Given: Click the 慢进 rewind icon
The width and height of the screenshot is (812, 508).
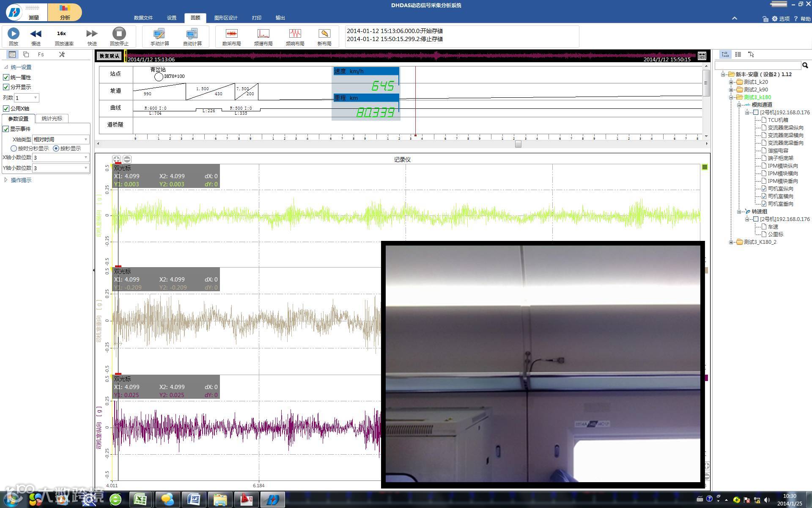Looking at the screenshot, I should click(36, 34).
